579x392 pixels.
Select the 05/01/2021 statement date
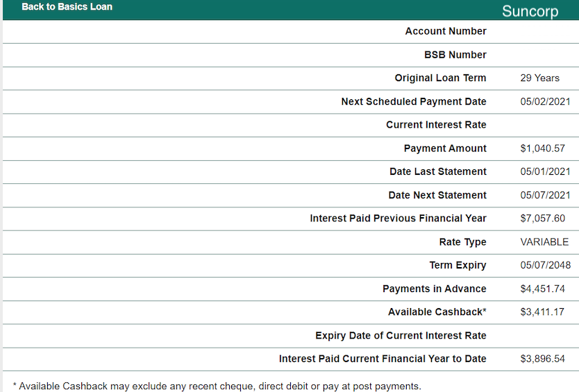pyautogui.click(x=546, y=171)
